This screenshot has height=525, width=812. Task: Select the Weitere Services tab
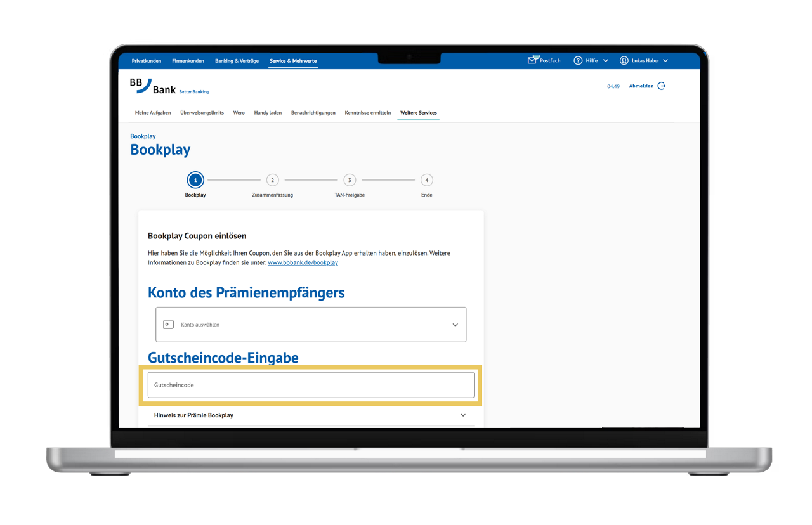pos(419,113)
